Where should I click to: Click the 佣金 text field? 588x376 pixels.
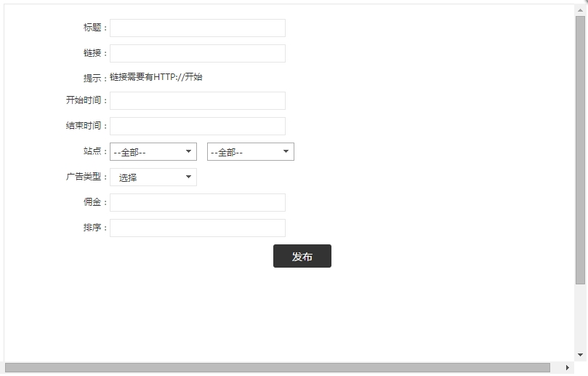coord(197,203)
